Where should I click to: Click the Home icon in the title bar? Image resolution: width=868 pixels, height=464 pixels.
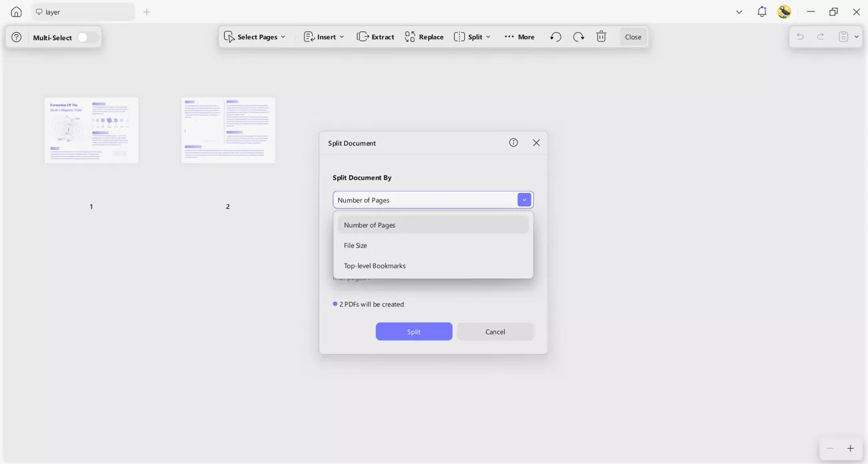pos(15,11)
